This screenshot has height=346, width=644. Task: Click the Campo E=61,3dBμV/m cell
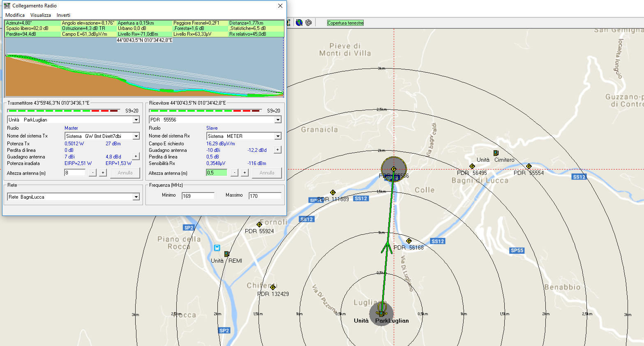(89, 34)
